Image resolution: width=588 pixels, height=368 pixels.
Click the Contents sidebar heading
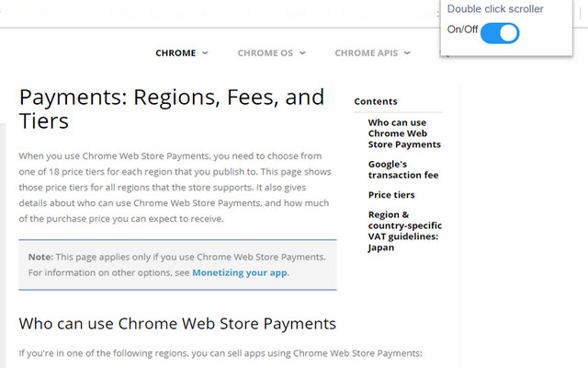[x=376, y=101]
